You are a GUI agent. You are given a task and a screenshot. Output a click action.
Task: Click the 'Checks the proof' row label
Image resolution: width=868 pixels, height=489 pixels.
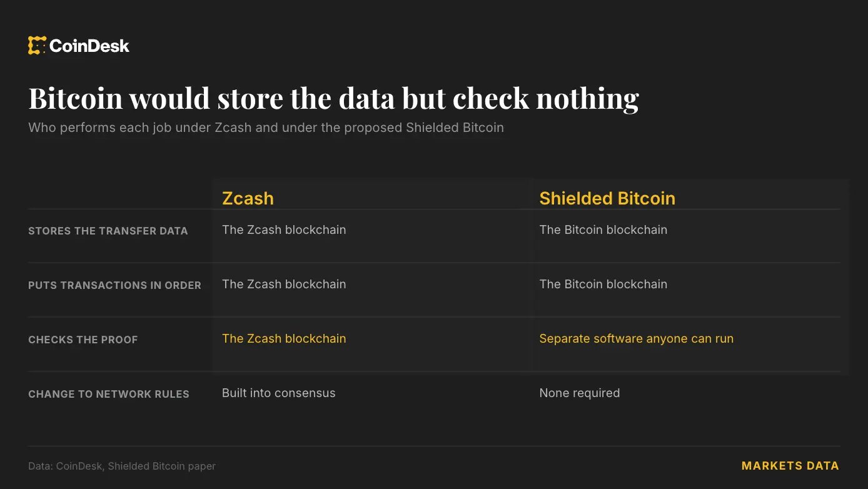[83, 340]
